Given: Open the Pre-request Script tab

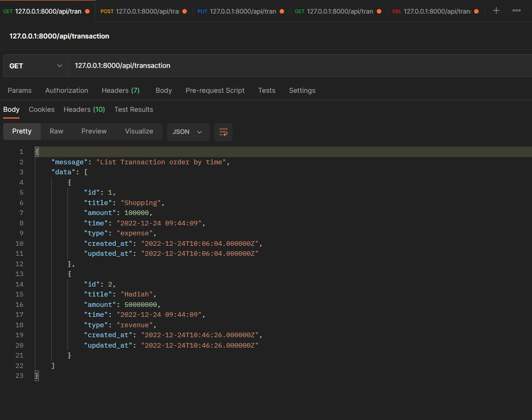Looking at the screenshot, I should (x=215, y=91).
